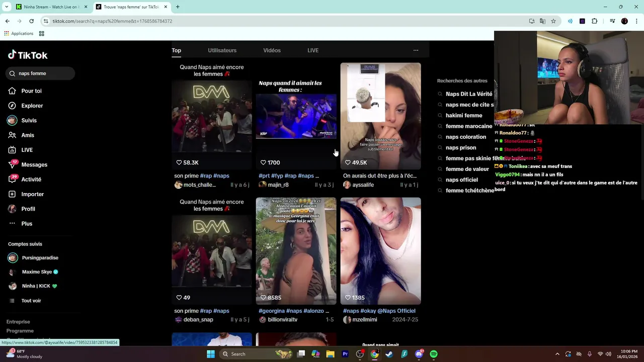644x362 pixels.
Task: Bookmark this page with star icon
Action: tap(553, 21)
